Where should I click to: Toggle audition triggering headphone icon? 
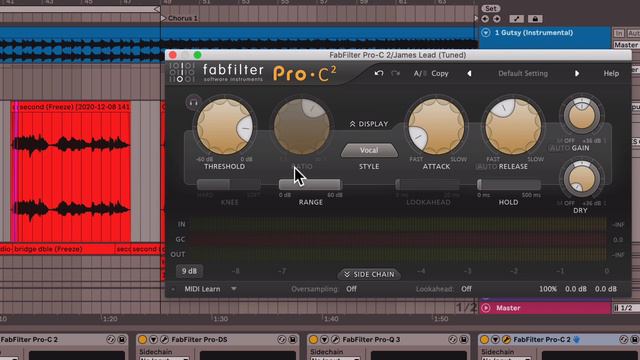point(193,102)
